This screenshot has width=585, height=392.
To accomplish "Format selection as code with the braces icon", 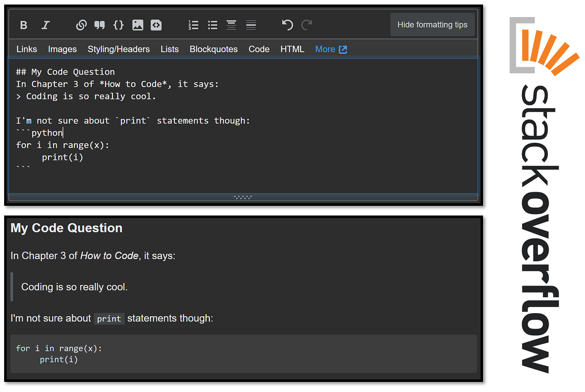I will 118,25.
